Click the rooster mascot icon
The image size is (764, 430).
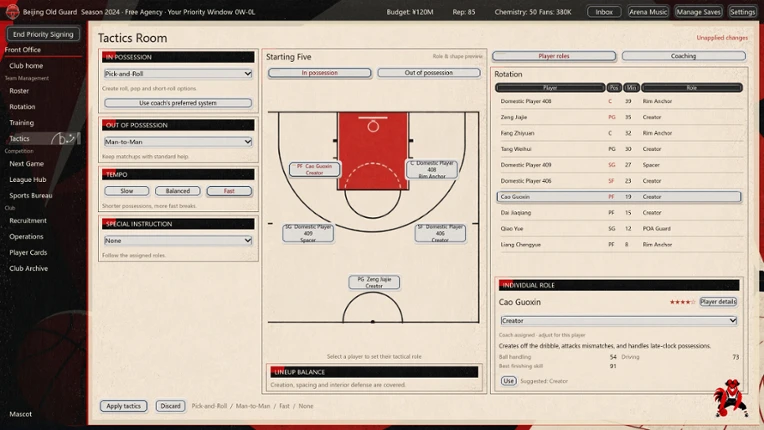[730, 398]
